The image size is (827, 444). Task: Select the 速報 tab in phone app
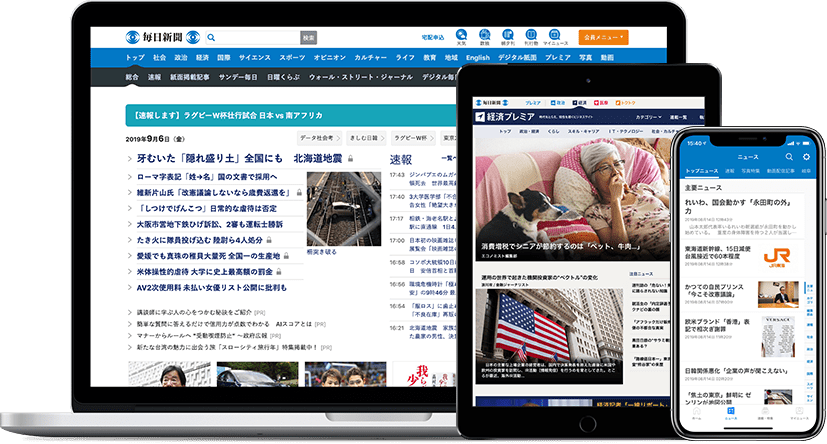[729, 172]
